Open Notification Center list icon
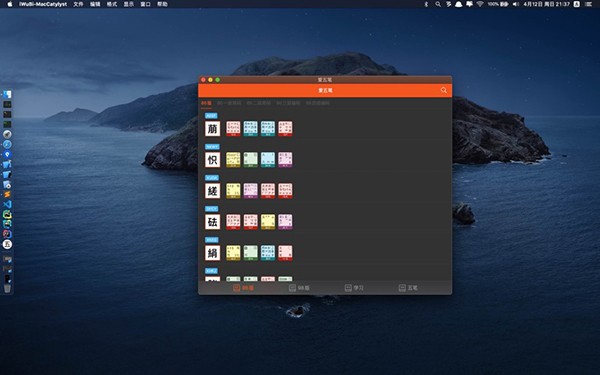 [589, 4]
